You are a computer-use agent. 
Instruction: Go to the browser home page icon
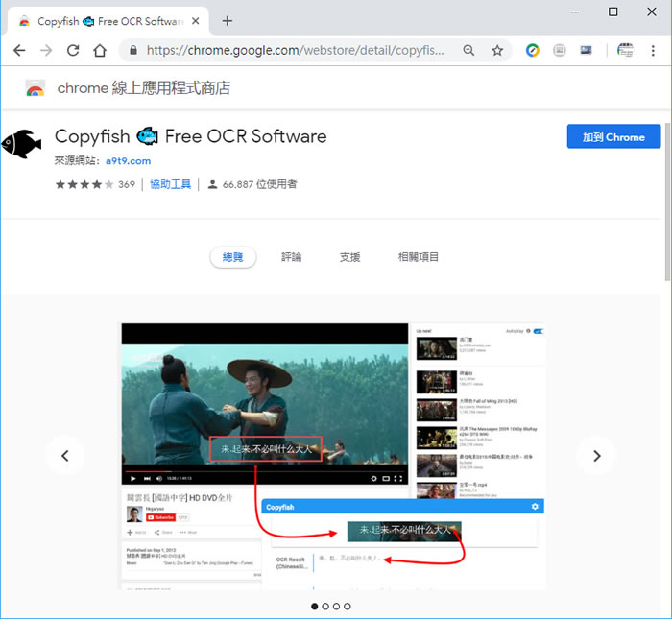coord(100,51)
